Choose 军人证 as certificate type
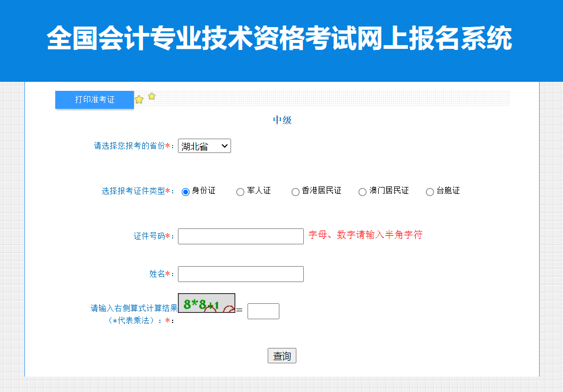563x392 pixels. tap(240, 191)
